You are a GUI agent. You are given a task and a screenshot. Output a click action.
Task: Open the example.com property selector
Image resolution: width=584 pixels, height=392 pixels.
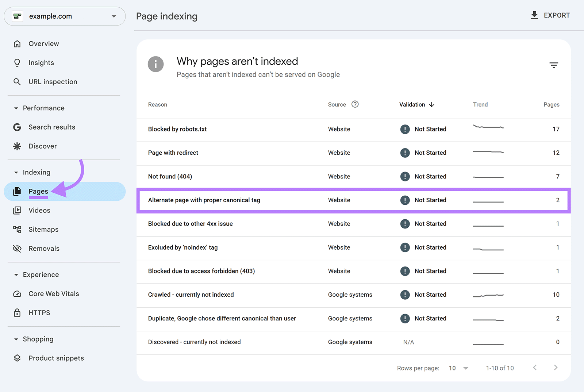pos(64,16)
